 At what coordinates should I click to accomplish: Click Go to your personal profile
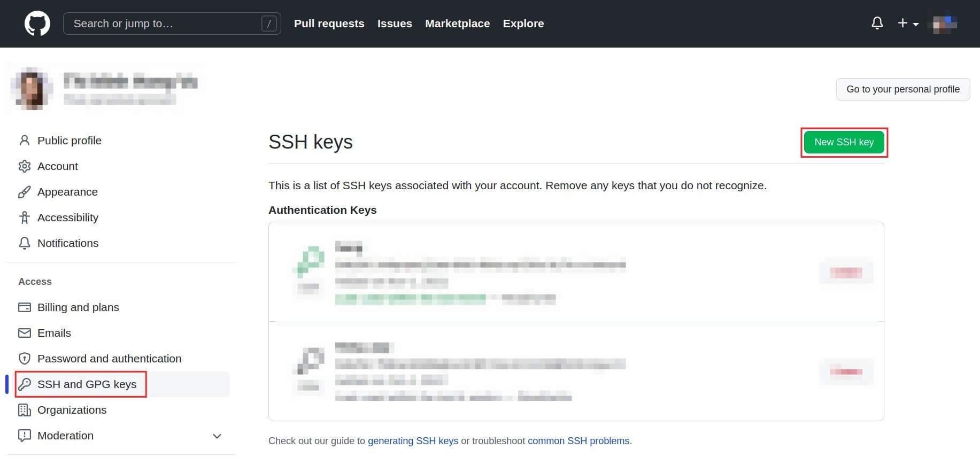(902, 89)
